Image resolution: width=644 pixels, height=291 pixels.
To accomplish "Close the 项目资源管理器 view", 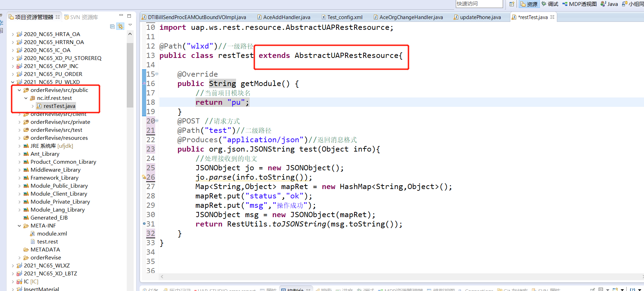I will (x=58, y=17).
